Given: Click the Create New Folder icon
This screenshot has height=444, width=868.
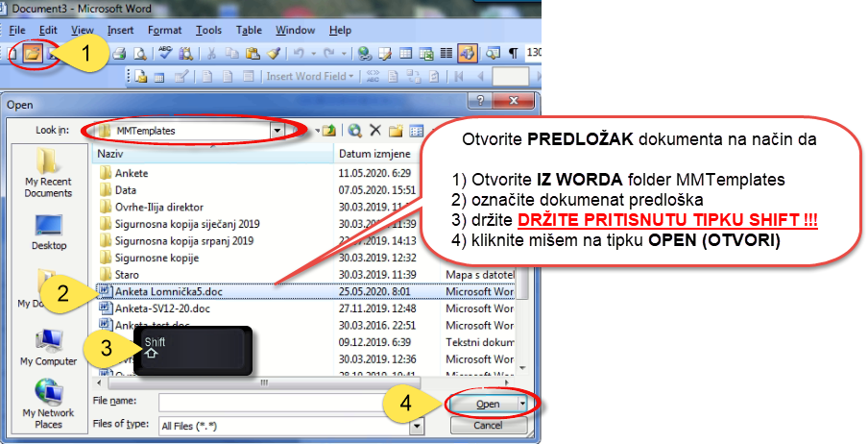Looking at the screenshot, I should click(x=396, y=131).
